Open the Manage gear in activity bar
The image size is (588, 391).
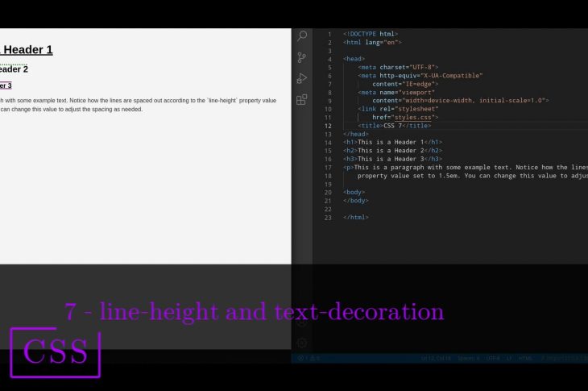tap(302, 343)
